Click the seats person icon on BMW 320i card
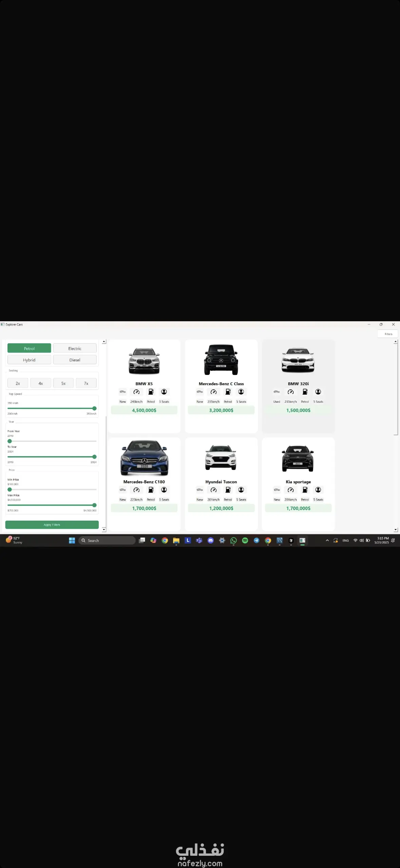 click(x=318, y=392)
